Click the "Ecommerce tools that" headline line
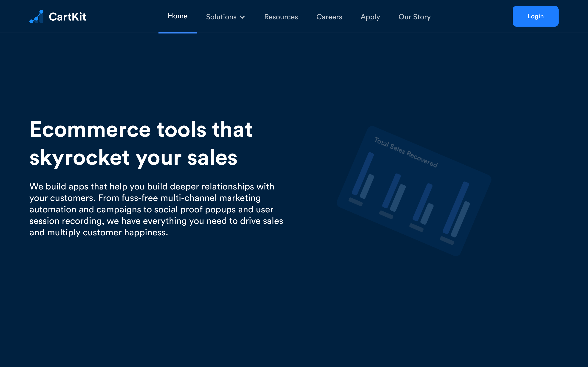The image size is (588, 367). pyautogui.click(x=141, y=129)
